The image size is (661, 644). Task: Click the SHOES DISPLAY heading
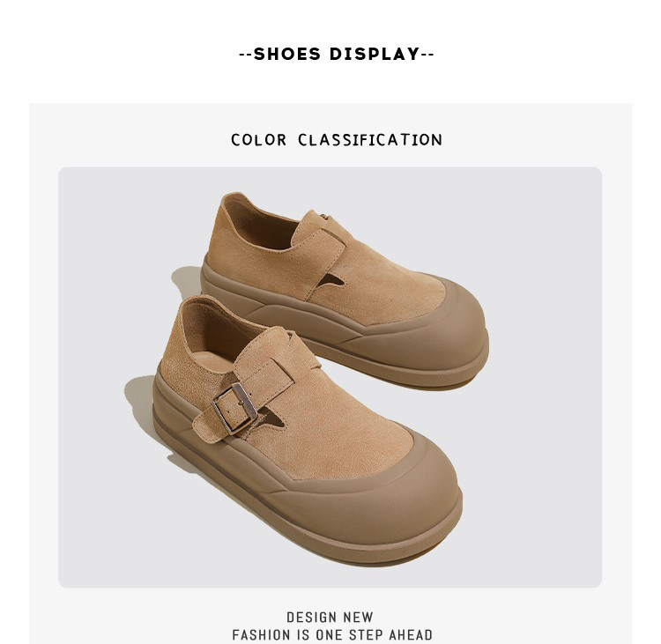(337, 54)
